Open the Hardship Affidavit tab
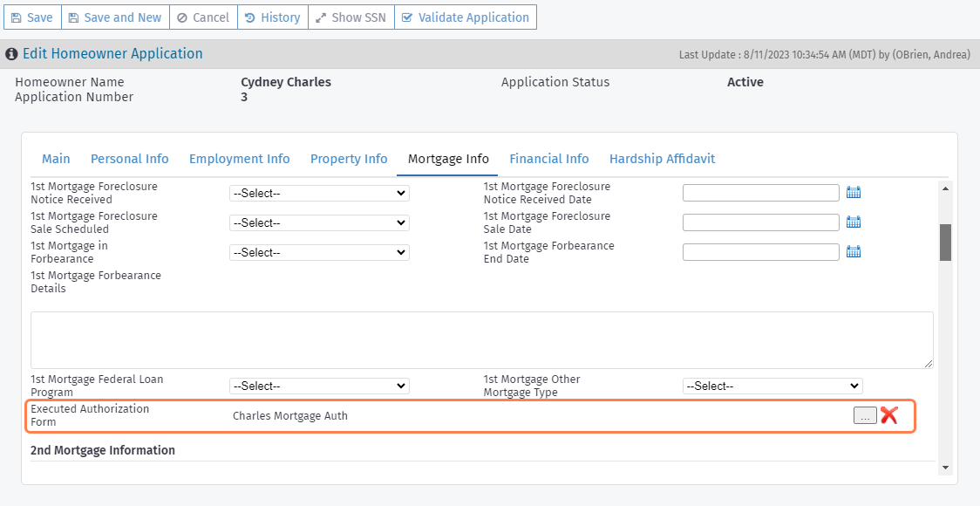 662,159
